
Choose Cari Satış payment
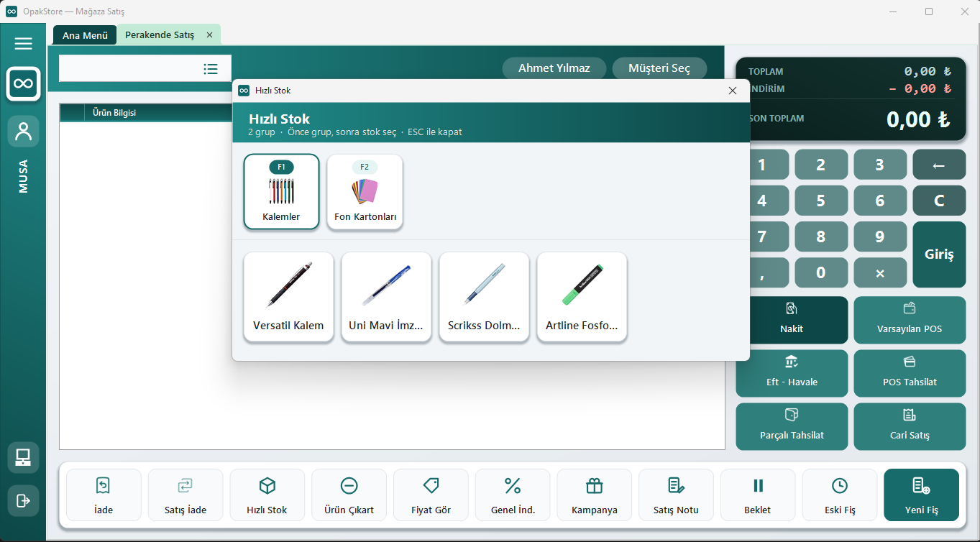[x=910, y=426]
